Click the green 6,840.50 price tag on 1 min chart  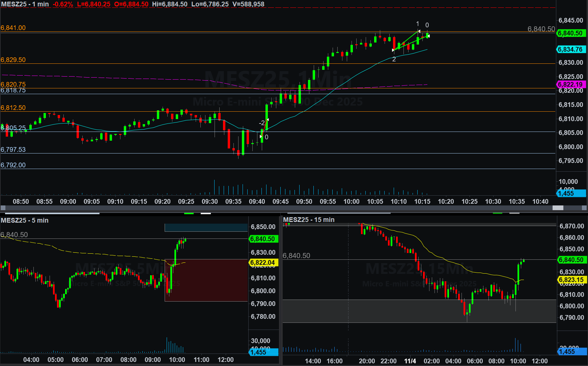[x=571, y=33]
